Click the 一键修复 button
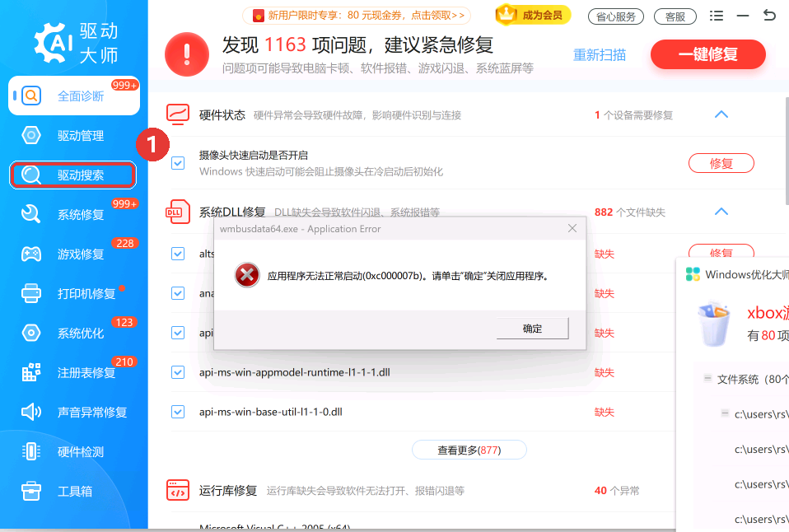Image resolution: width=789 pixels, height=532 pixels. [x=708, y=54]
